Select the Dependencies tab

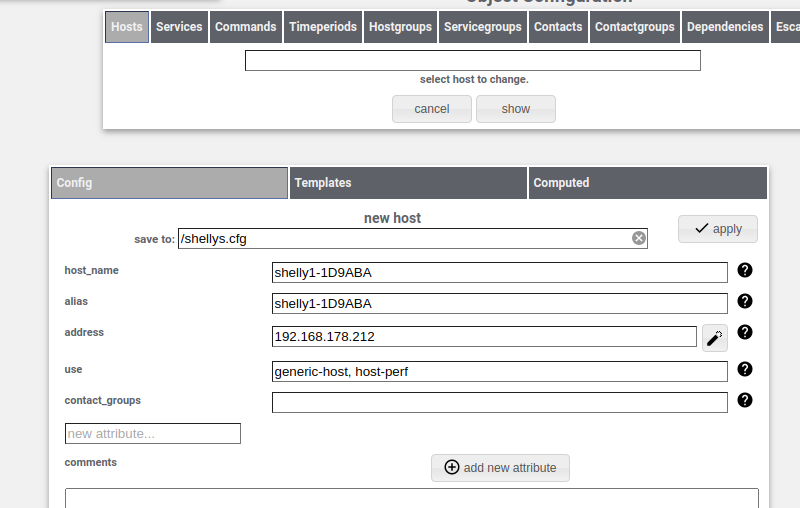click(x=725, y=27)
